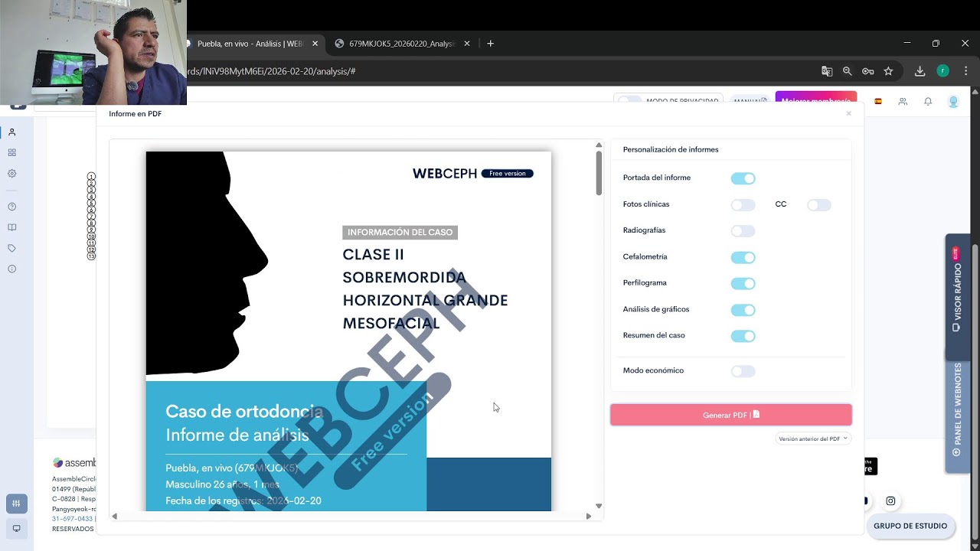This screenshot has height=551, width=980.
Task: Open the user avatar in WebCeph header
Action: click(x=953, y=101)
